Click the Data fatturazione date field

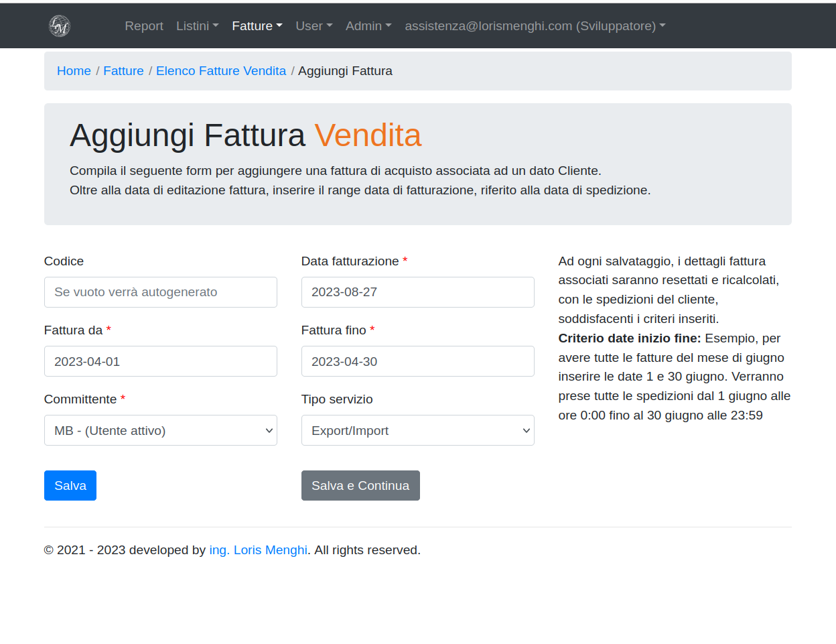tap(417, 292)
